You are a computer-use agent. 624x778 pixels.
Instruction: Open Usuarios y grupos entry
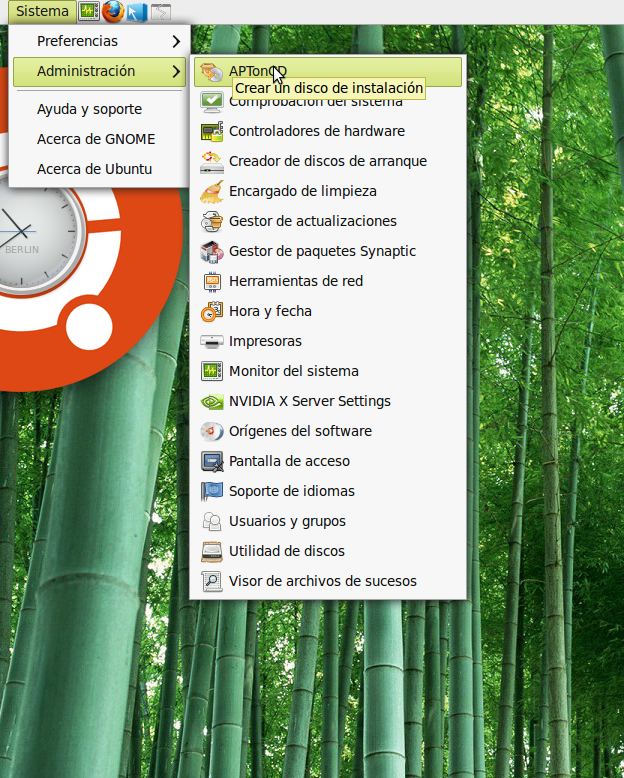tap(287, 521)
